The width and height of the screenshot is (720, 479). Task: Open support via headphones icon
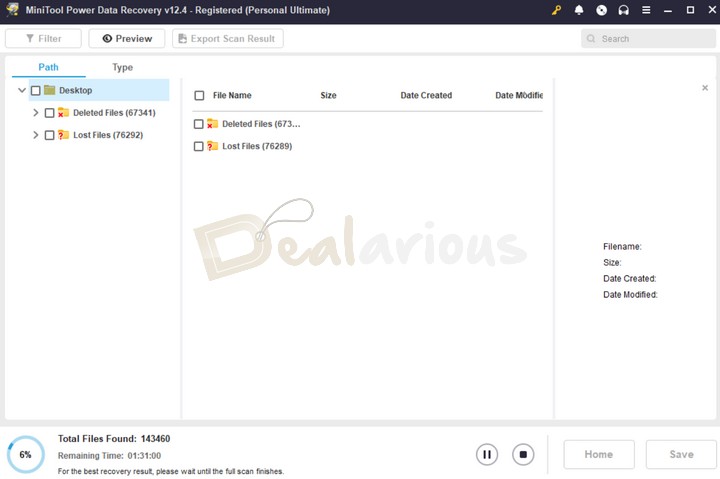tap(624, 10)
